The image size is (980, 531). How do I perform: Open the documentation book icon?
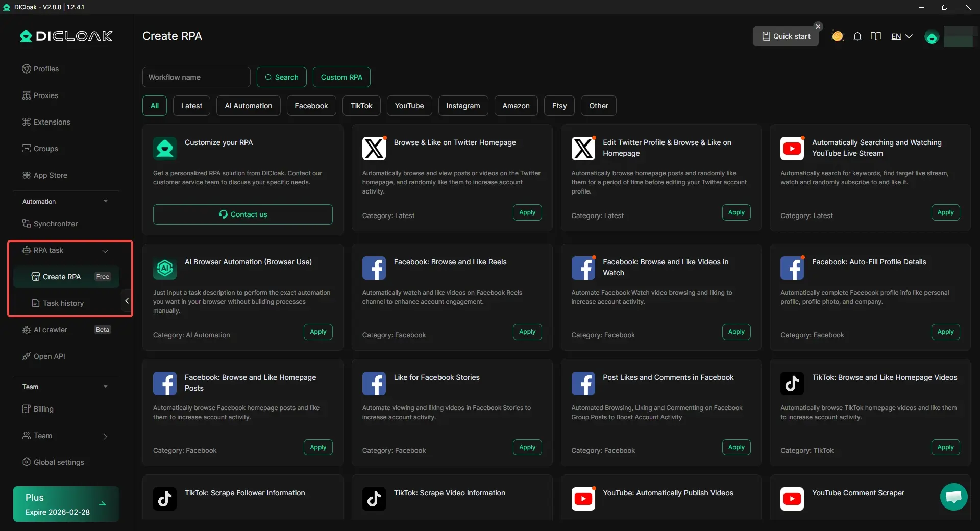(876, 36)
